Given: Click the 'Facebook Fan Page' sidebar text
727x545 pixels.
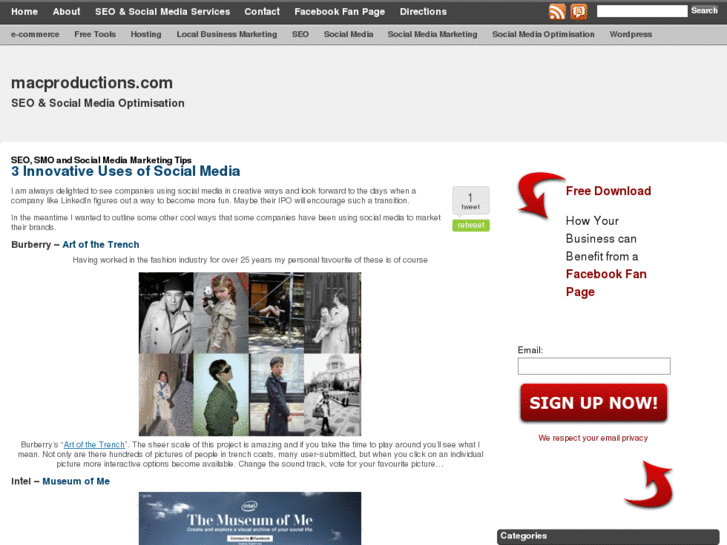Looking at the screenshot, I should pos(606,283).
